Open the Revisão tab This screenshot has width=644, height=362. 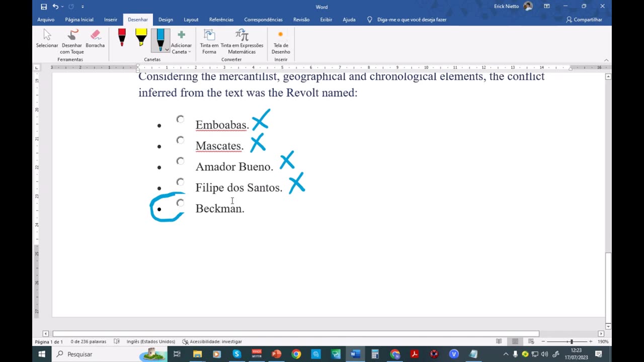[301, 20]
